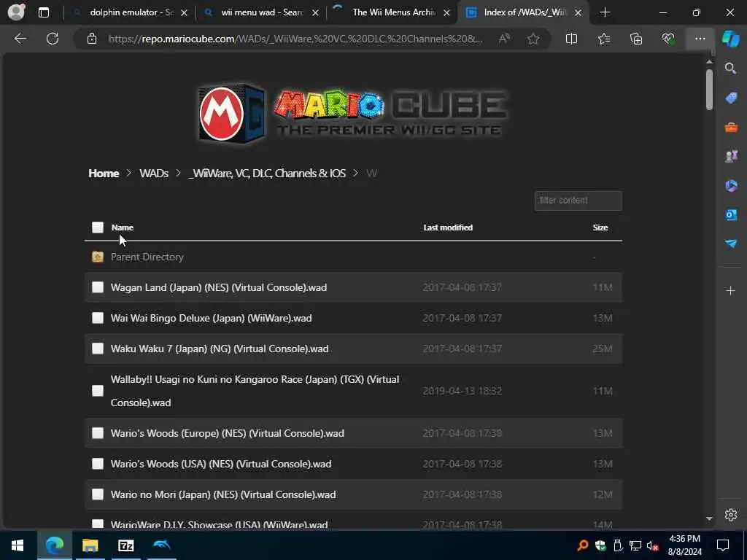This screenshot has height=560, width=747.
Task: Open tab actions menu icon
Action: (x=43, y=12)
